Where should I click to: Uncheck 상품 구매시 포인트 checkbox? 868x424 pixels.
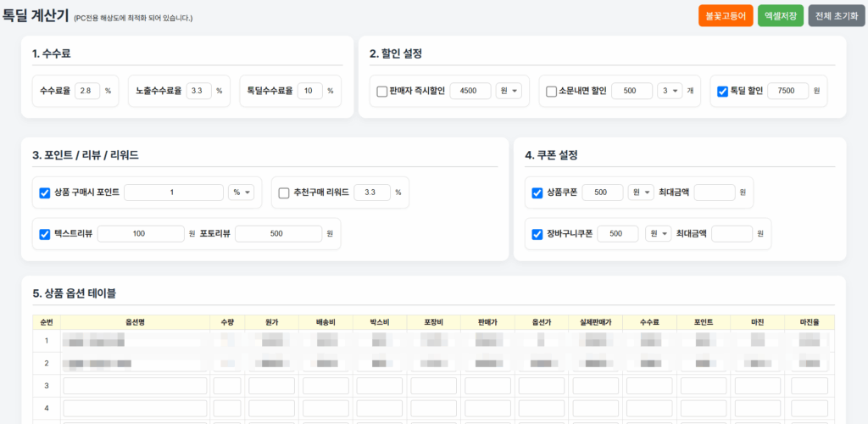(45, 192)
